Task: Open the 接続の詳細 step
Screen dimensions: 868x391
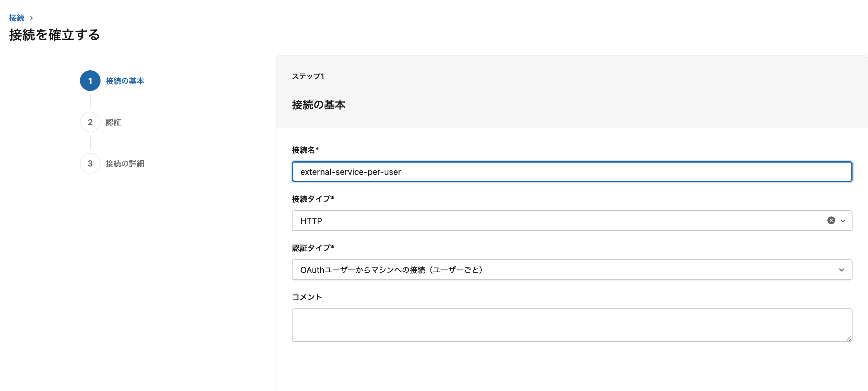Action: [125, 163]
